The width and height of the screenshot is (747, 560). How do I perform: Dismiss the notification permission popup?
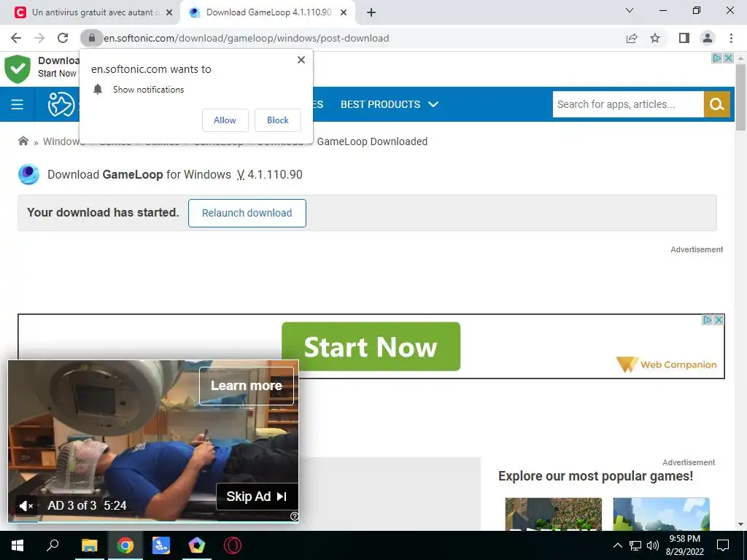[301, 60]
